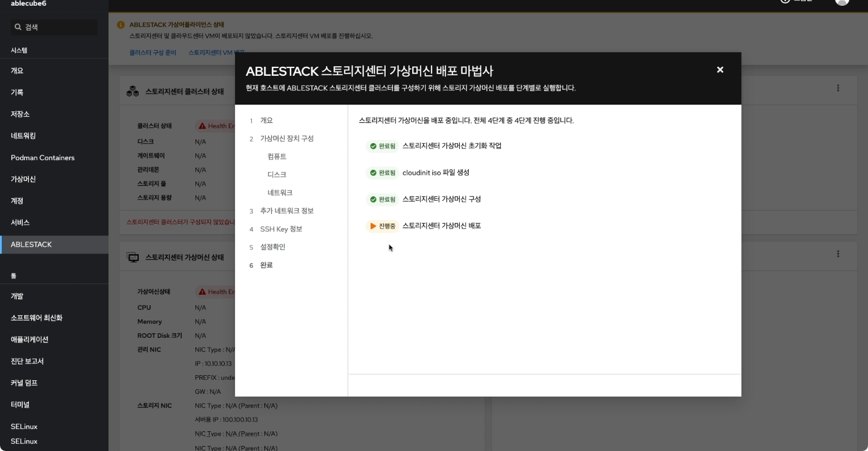Screen dimensions: 868x451
Task: Click the text 스토리지센터 가상머신 배포
Action: (x=442, y=226)
